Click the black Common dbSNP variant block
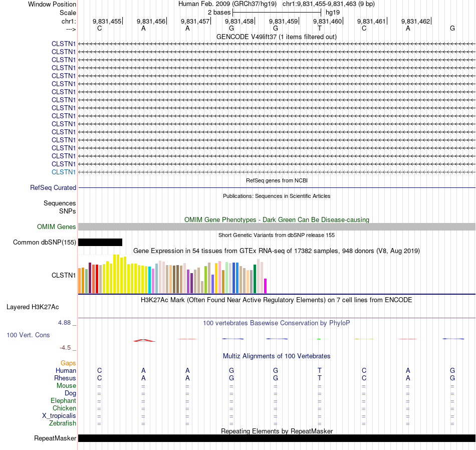The height and width of the screenshot is (450, 476). (100, 243)
